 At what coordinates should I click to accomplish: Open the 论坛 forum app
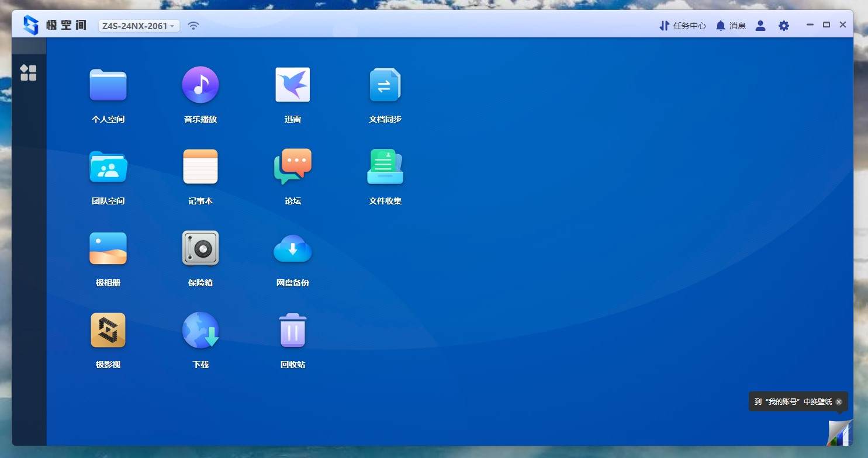click(293, 167)
